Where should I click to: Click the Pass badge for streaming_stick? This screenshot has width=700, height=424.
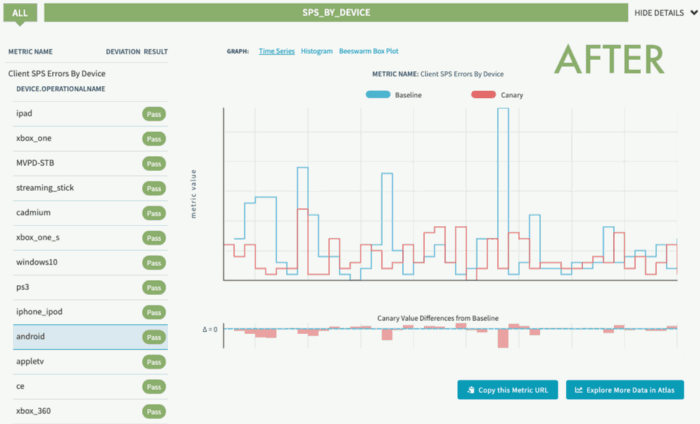tap(154, 188)
